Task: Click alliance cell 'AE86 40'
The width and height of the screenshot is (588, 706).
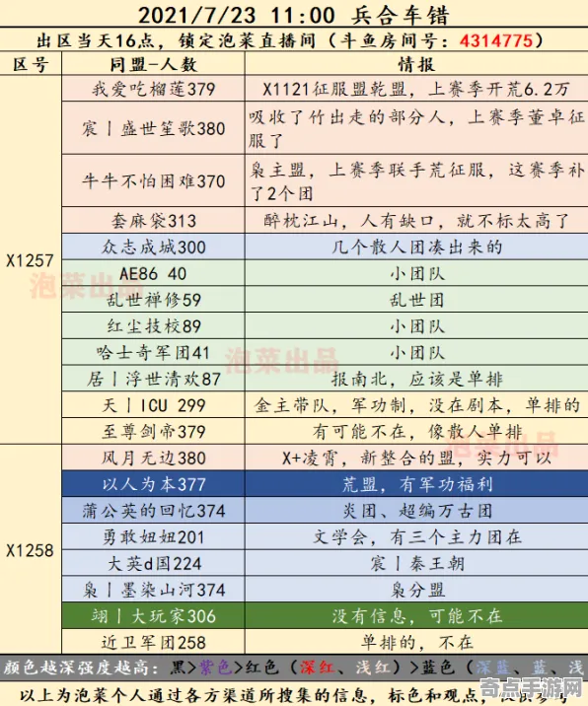Action: click(153, 273)
